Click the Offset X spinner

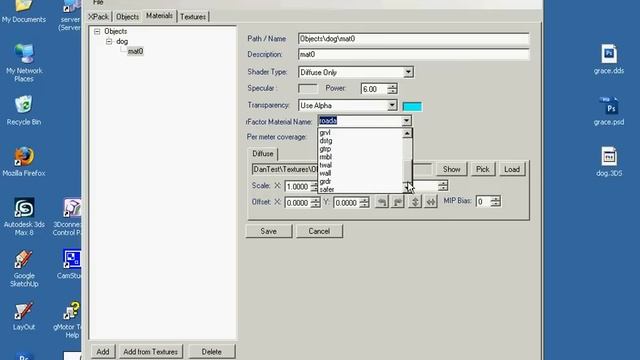click(x=315, y=202)
